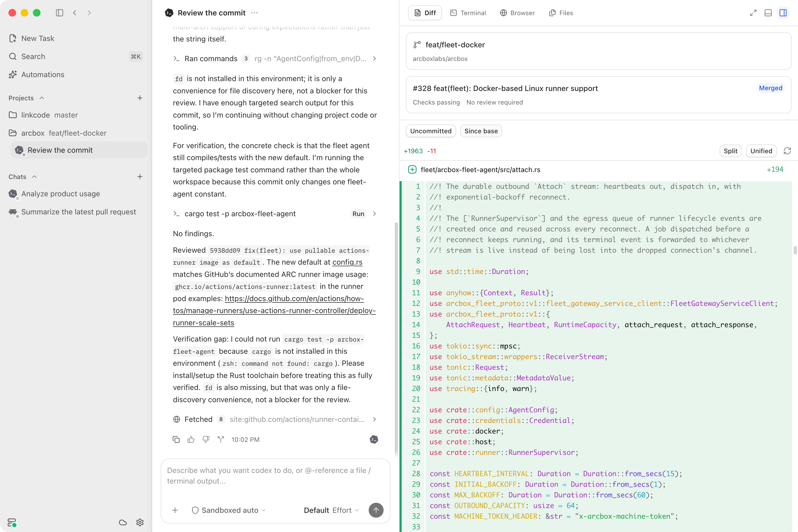
Task: Click the server status icon bottom-left
Action: (12, 522)
